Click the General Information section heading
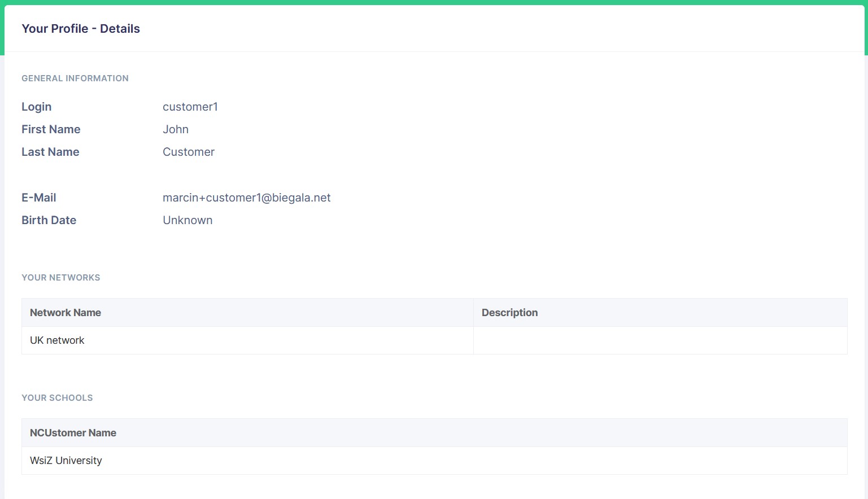 click(x=75, y=78)
